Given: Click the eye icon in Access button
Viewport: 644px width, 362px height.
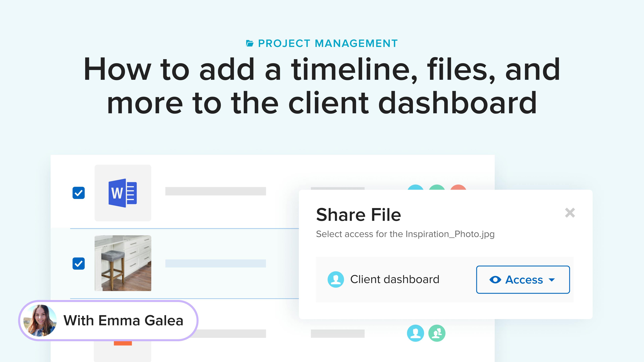Looking at the screenshot, I should click(495, 280).
